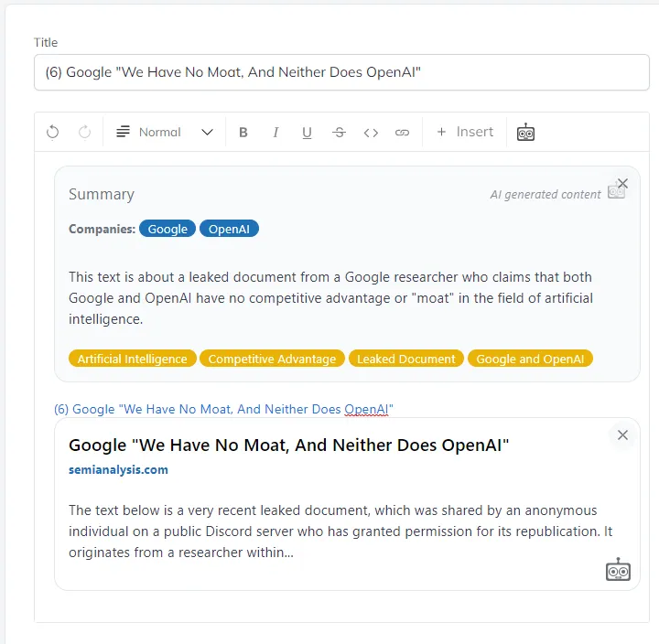
Task: Select the Google company tag
Action: tap(167, 229)
